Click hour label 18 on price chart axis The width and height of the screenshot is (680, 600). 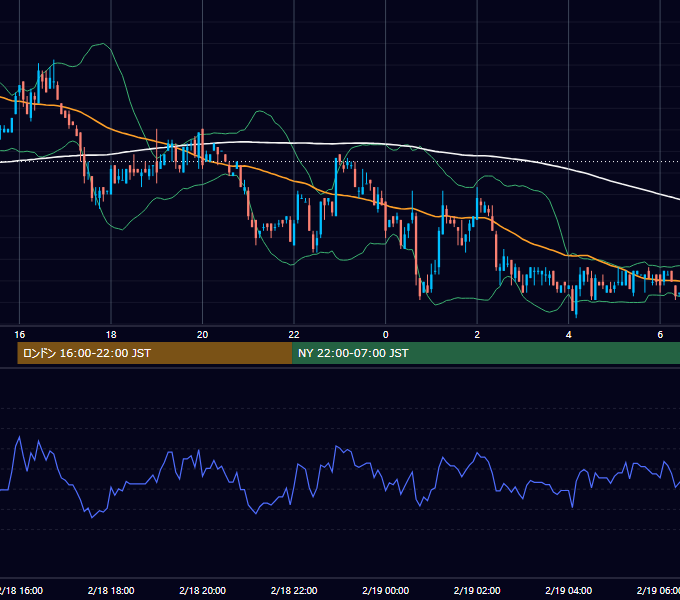point(111,335)
